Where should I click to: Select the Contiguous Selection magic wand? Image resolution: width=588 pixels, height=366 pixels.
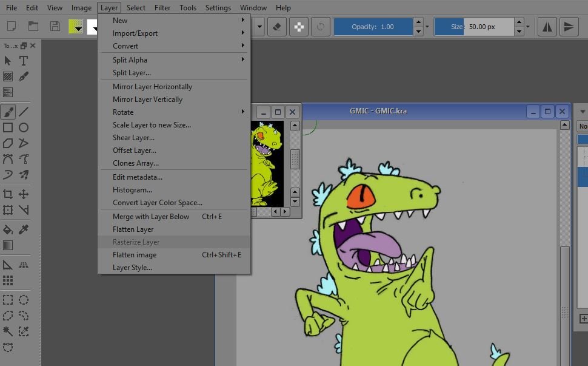pyautogui.click(x=7, y=331)
